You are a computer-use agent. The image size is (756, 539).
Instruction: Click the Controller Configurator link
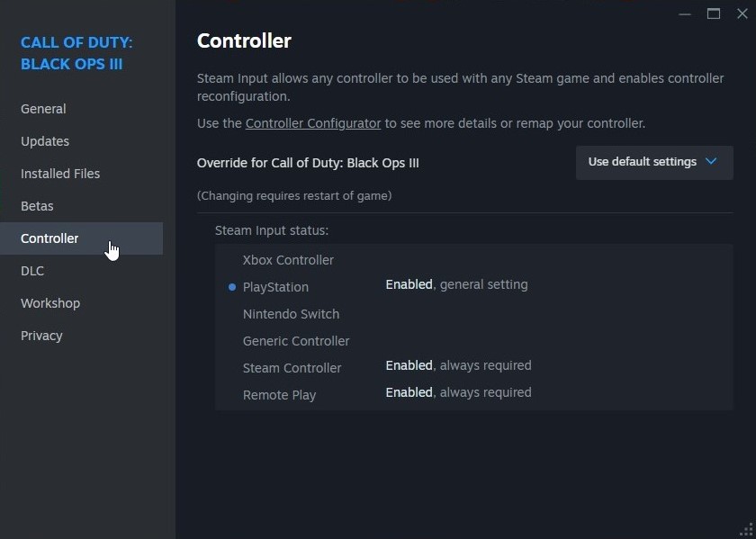click(313, 123)
